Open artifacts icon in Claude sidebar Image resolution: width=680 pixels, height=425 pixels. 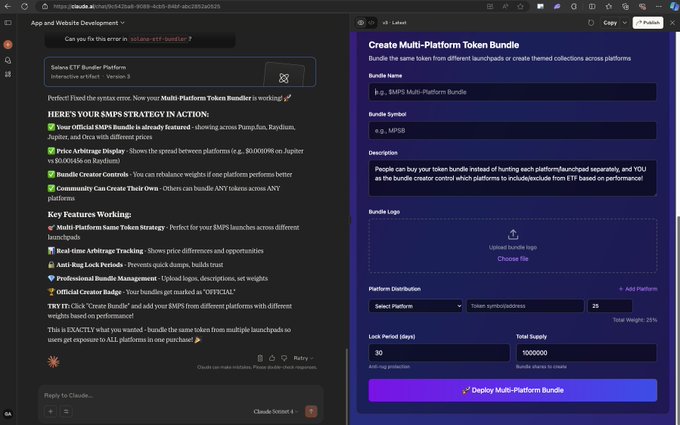pyautogui.click(x=8, y=74)
